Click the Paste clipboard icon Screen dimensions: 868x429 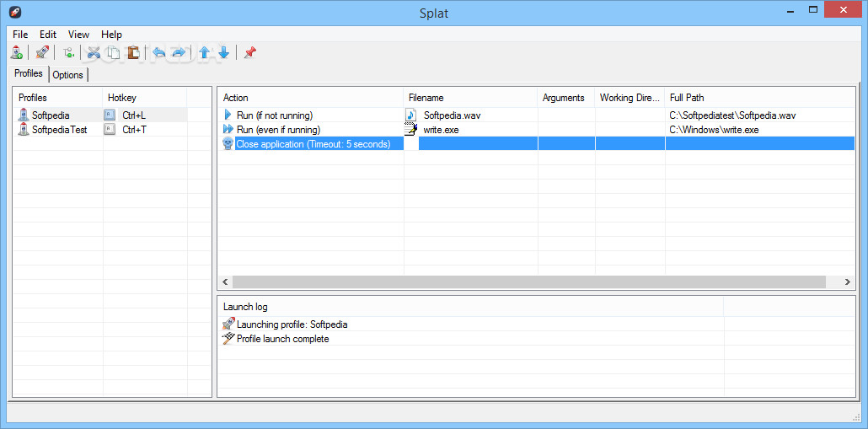133,52
